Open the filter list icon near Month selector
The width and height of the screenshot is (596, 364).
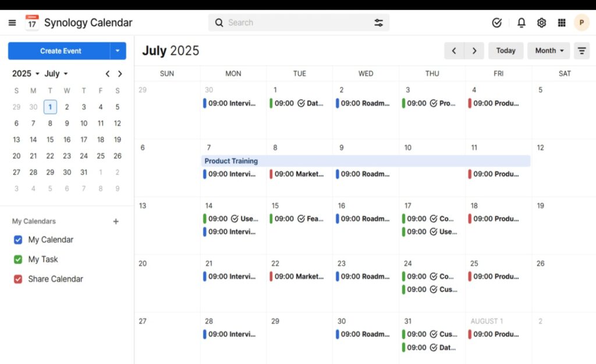(x=582, y=51)
